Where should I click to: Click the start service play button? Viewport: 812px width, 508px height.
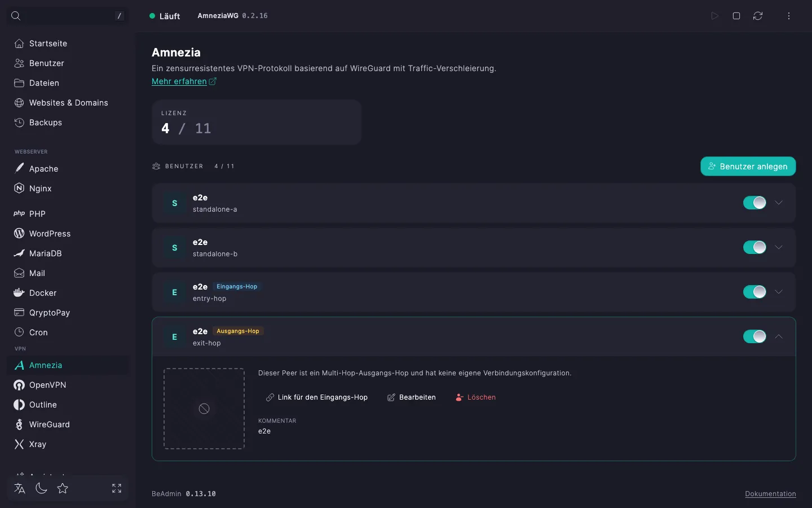pos(715,16)
